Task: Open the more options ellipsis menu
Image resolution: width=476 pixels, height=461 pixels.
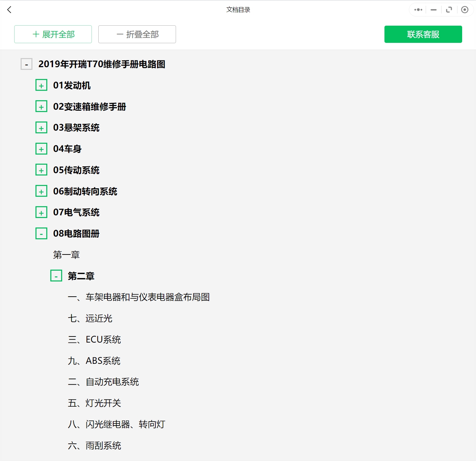Action: (418, 10)
